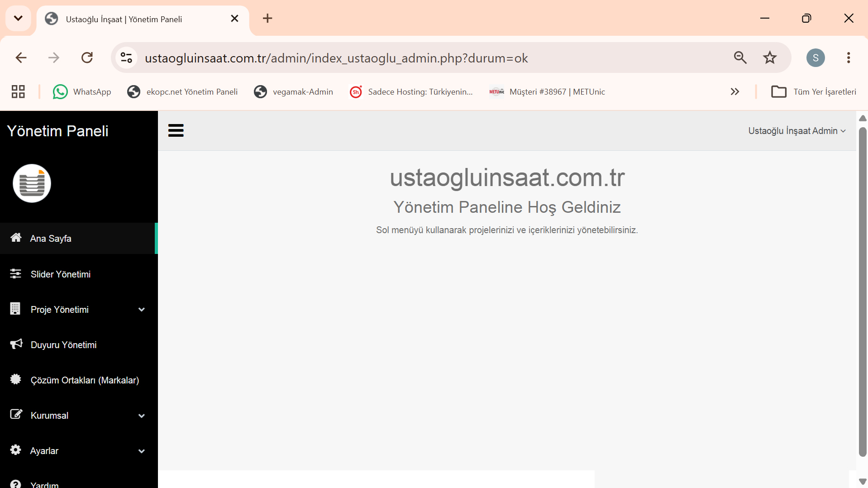Go back with the browser back arrow
Image resolution: width=868 pixels, height=488 pixels.
click(x=21, y=57)
